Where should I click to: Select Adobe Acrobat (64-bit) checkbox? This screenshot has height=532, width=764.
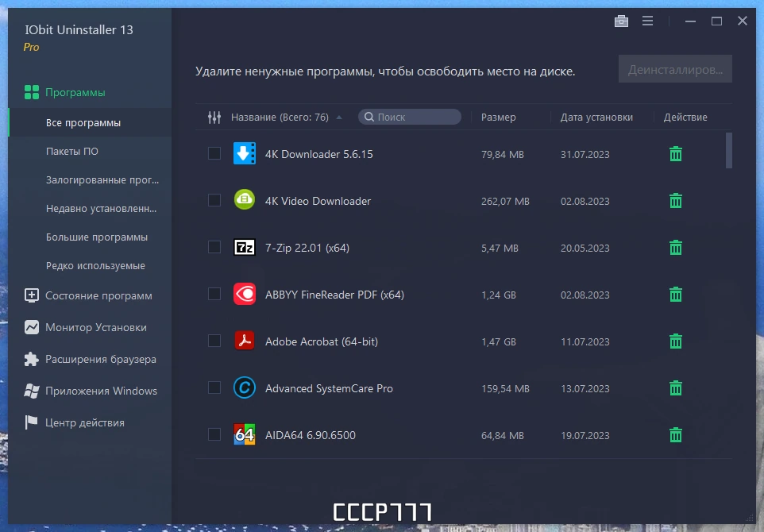pos(214,341)
